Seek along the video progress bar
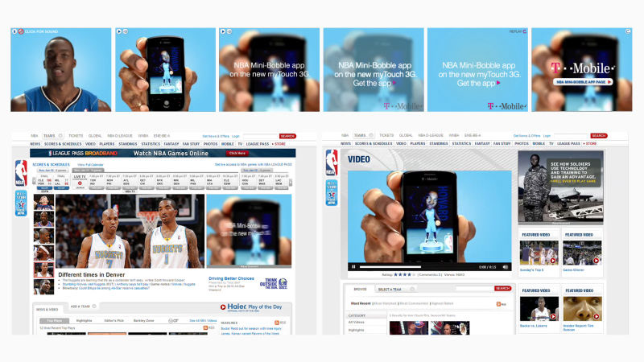This screenshot has width=644, height=362. click(417, 267)
